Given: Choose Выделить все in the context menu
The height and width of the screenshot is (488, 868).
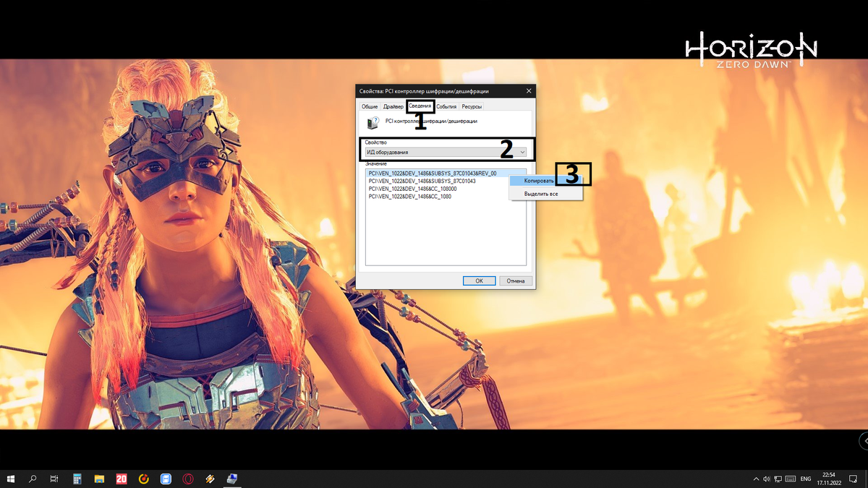Looking at the screenshot, I should (546, 194).
